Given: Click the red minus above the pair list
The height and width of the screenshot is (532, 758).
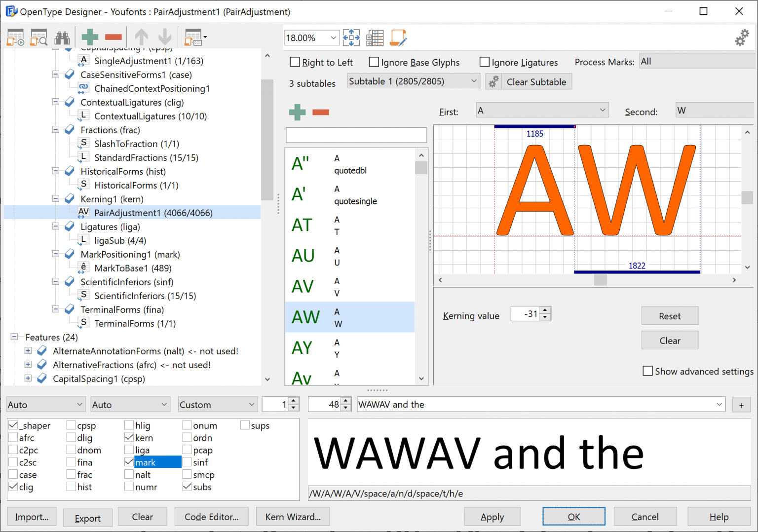Looking at the screenshot, I should click(x=321, y=112).
